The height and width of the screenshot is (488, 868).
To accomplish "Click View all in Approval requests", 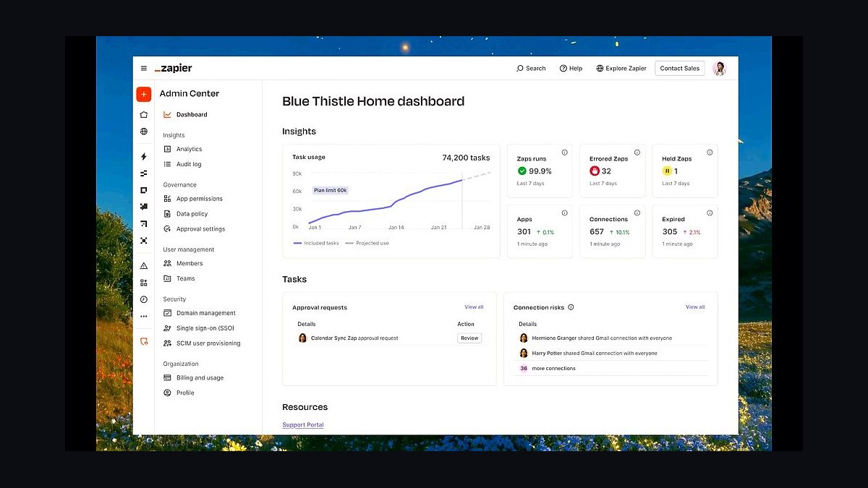I will click(x=474, y=307).
